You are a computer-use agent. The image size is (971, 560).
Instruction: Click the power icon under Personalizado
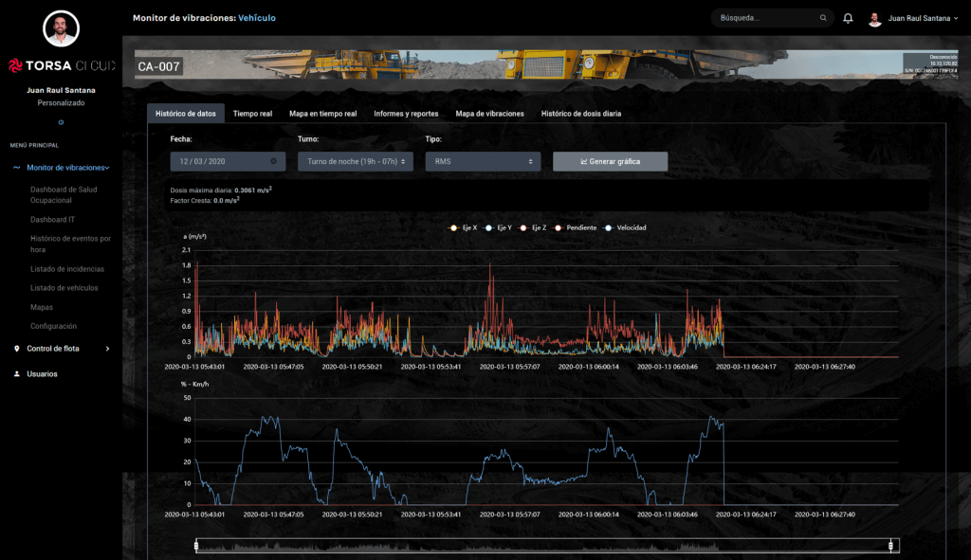61,122
